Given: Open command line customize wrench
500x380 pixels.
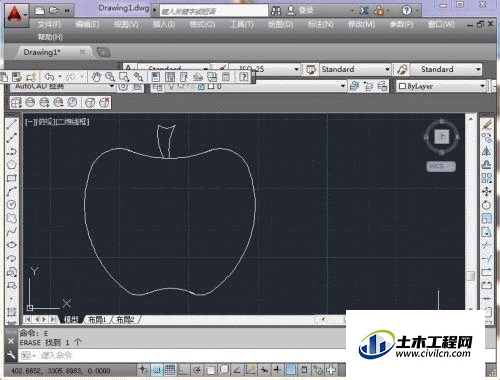Looking at the screenshot, I should pos(11,355).
